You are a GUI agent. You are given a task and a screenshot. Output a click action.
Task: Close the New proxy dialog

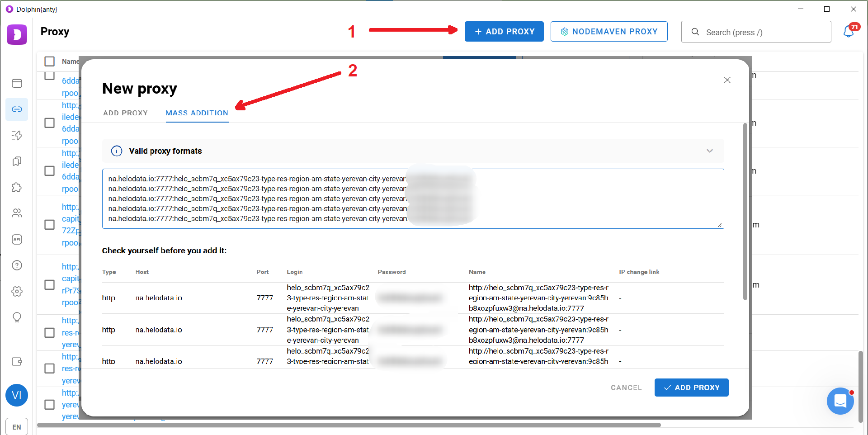pos(727,80)
